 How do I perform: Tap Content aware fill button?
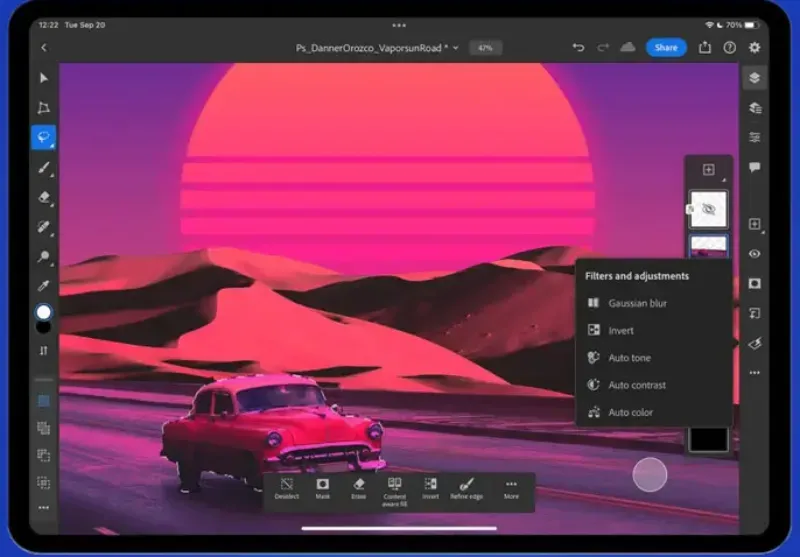(x=394, y=492)
